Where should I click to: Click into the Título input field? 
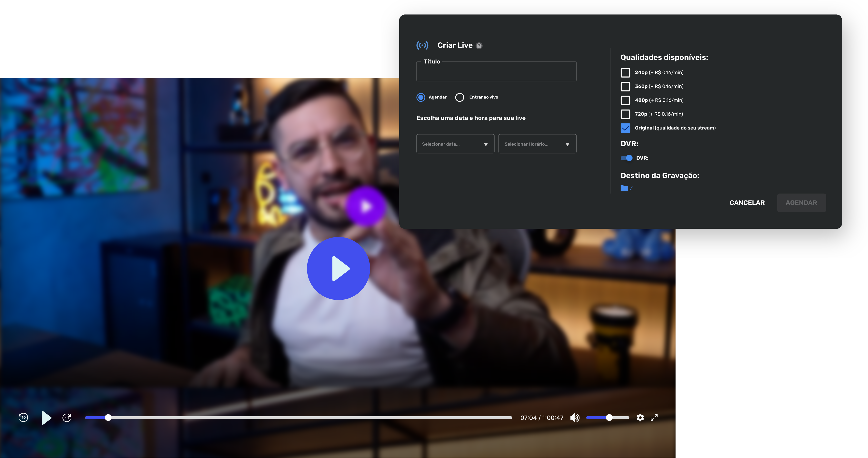pos(496,71)
